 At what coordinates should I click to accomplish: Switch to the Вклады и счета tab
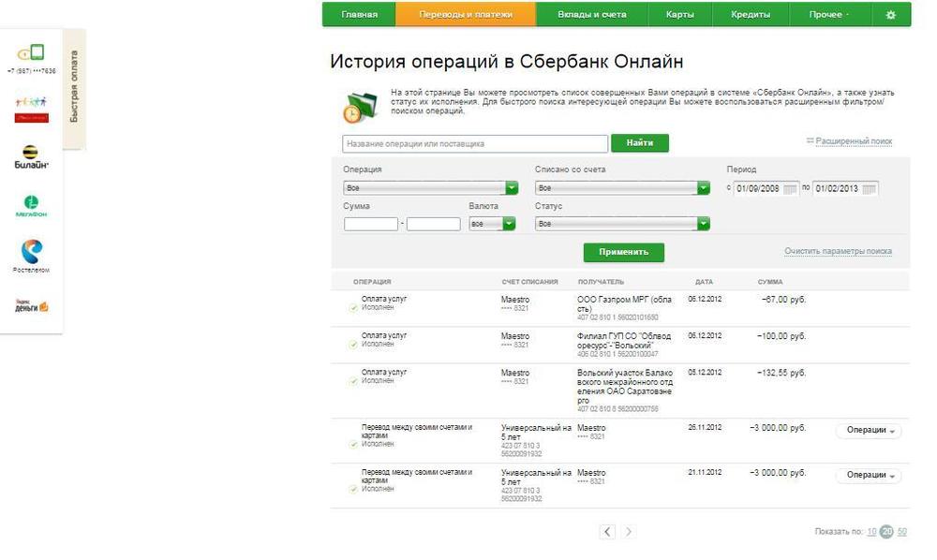591,15
